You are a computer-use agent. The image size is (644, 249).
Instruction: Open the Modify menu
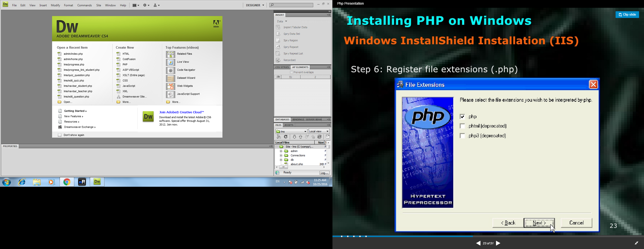pyautogui.click(x=55, y=5)
